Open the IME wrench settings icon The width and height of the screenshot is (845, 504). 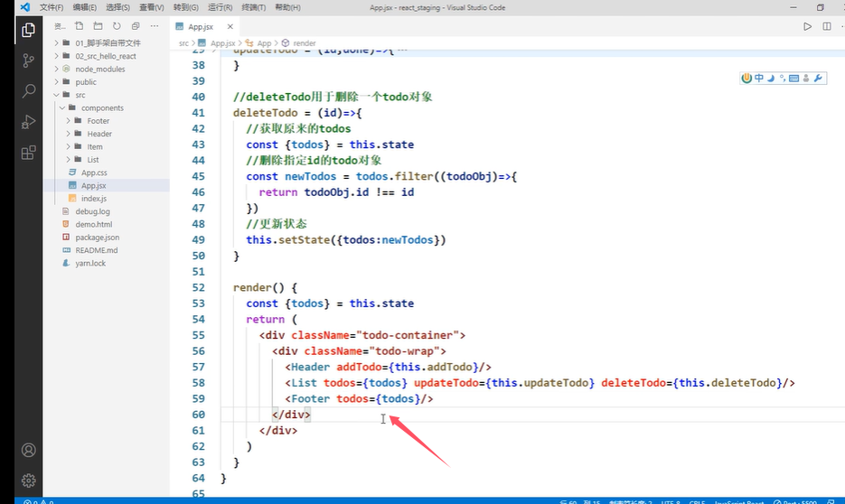pyautogui.click(x=818, y=78)
